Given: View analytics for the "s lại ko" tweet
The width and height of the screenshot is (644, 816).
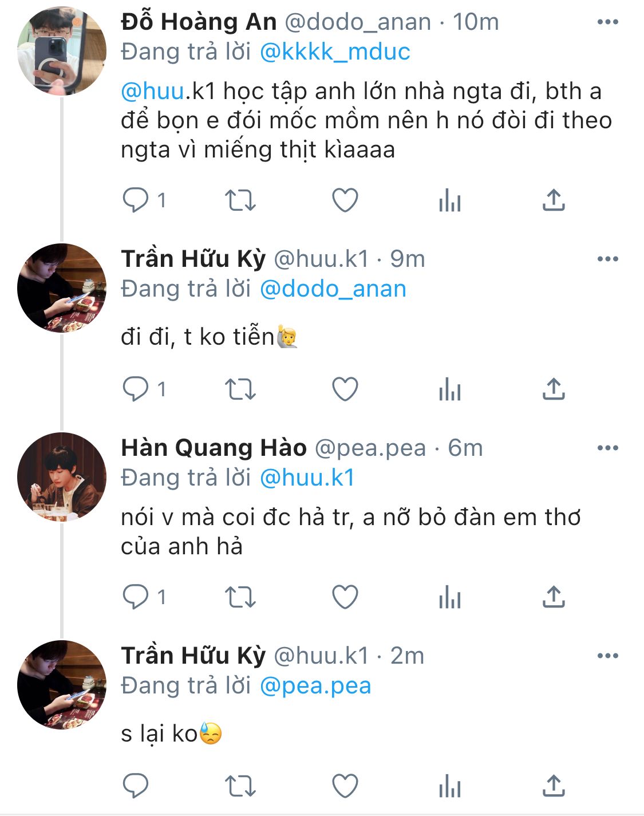Looking at the screenshot, I should click(x=450, y=786).
